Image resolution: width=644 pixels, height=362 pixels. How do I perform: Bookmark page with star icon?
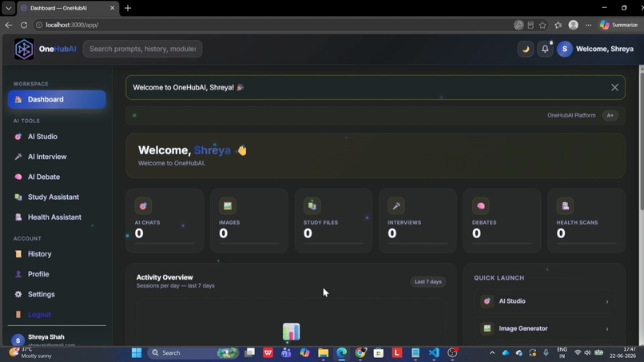543,25
